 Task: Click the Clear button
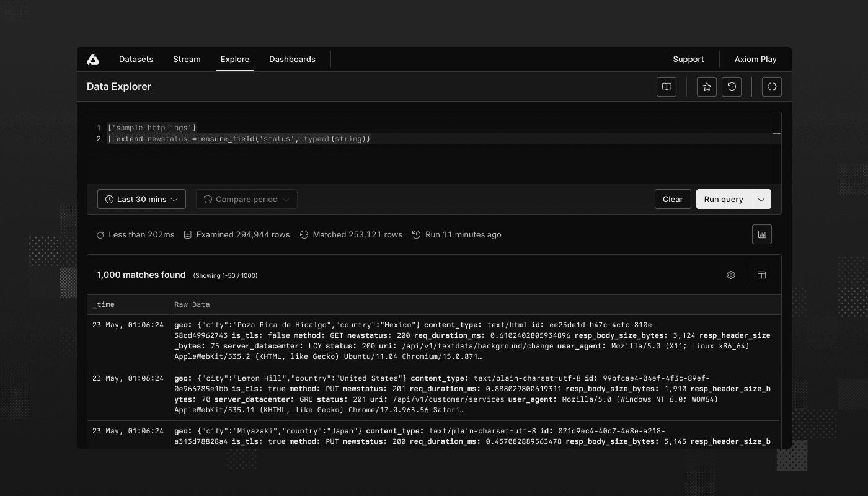coord(673,199)
